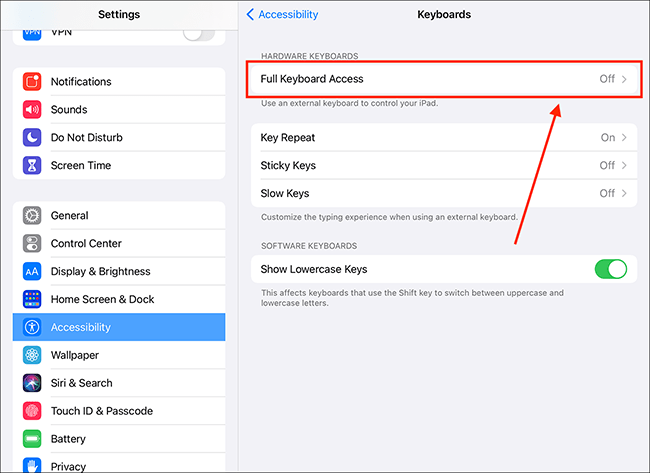Image resolution: width=650 pixels, height=473 pixels.
Task: Tap the Siri & Search icon
Action: [32, 383]
